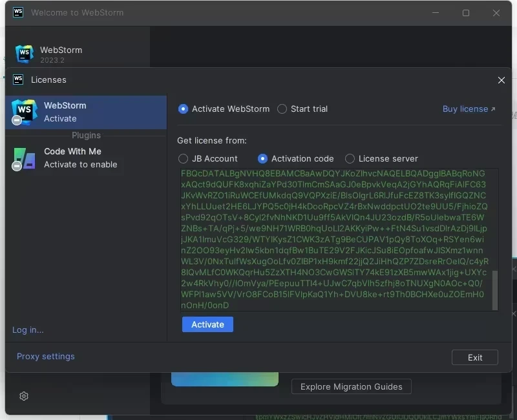This screenshot has height=420, width=517.
Task: Click the WS icon in the Welcome title bar
Action: point(18,12)
